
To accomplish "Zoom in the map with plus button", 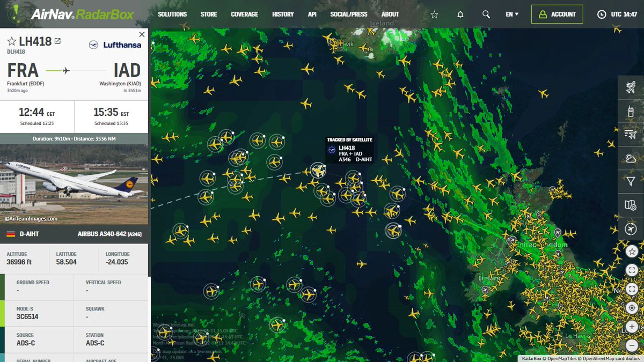I will pos(632,327).
